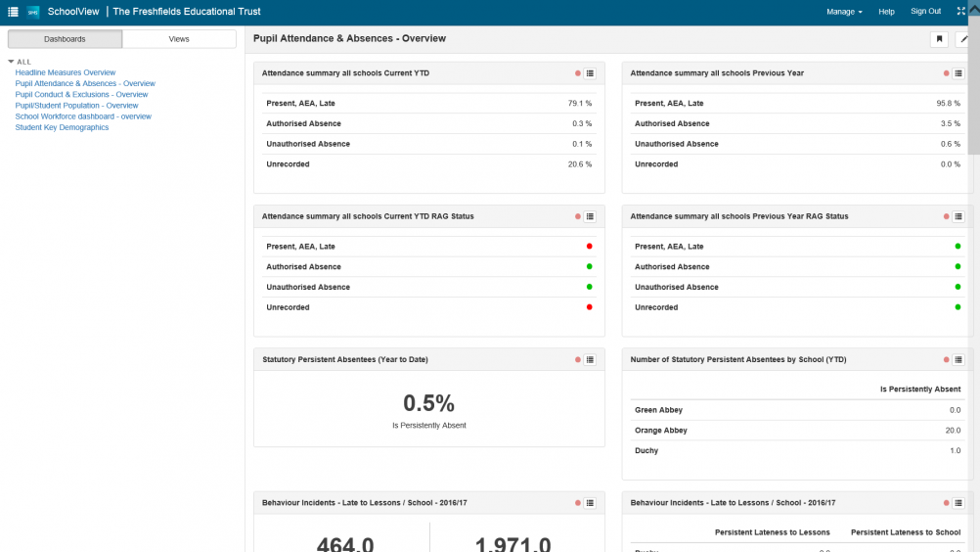Click red dot on left Behaviour Incidents header

(577, 503)
